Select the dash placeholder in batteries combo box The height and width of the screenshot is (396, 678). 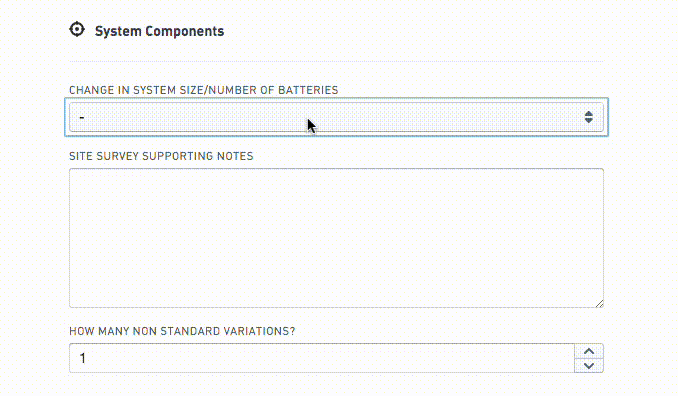point(82,118)
